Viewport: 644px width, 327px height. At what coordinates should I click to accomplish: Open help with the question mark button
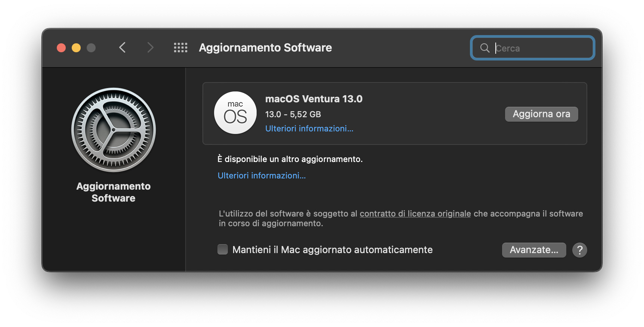click(579, 250)
